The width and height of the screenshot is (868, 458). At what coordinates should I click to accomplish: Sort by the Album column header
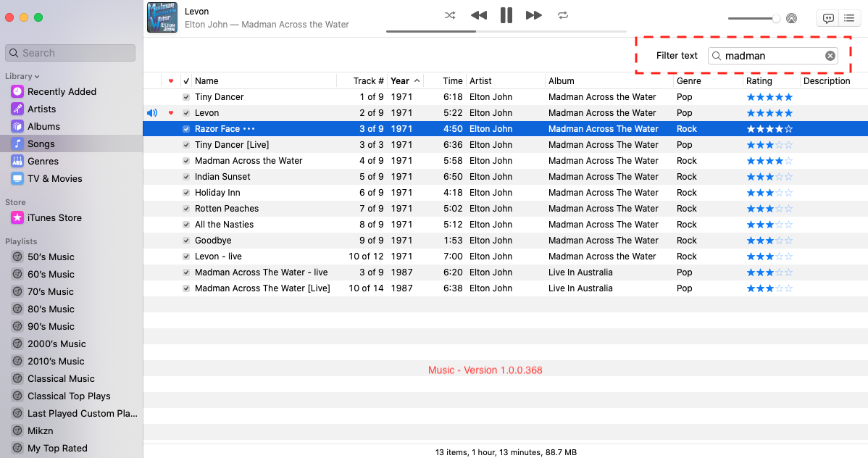609,81
